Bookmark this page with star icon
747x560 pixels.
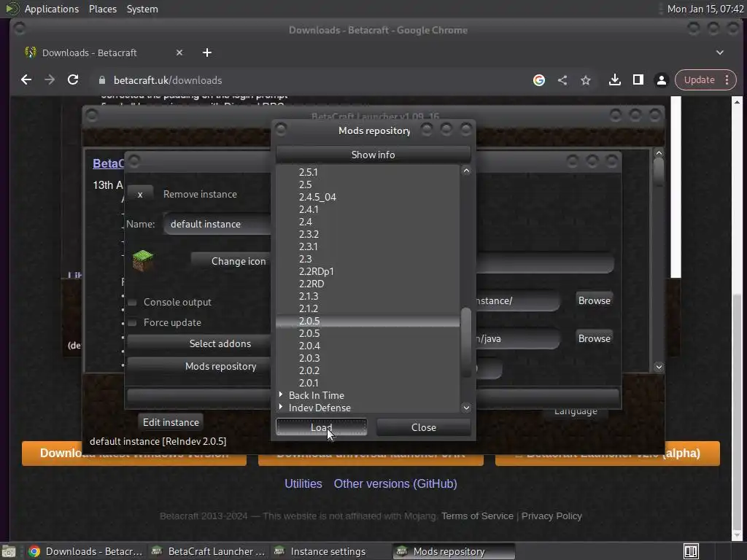click(x=586, y=80)
